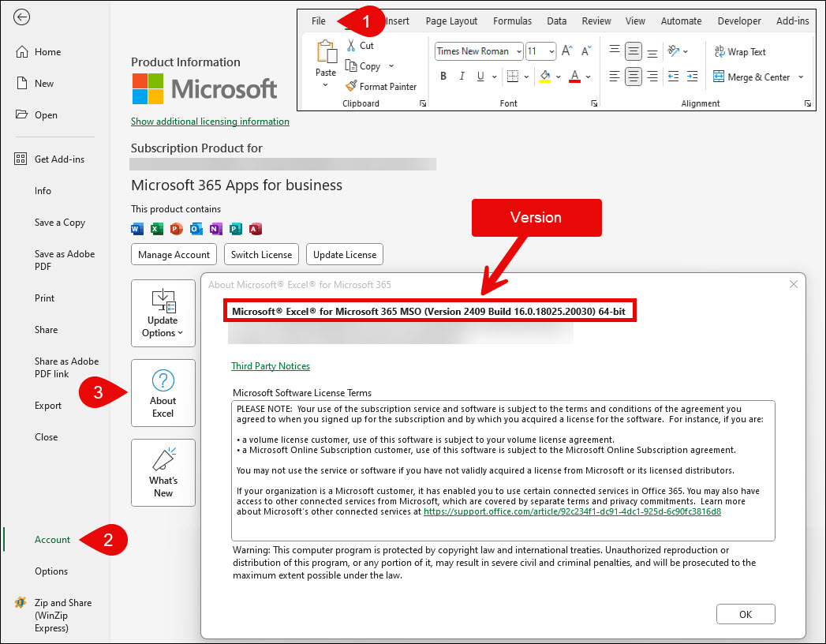The height and width of the screenshot is (644, 826).
Task: Apply the yellow fill color swatch
Action: pos(544,77)
